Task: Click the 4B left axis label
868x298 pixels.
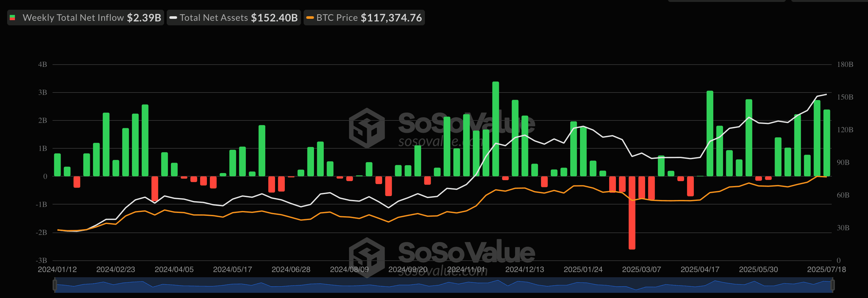Action: click(42, 64)
